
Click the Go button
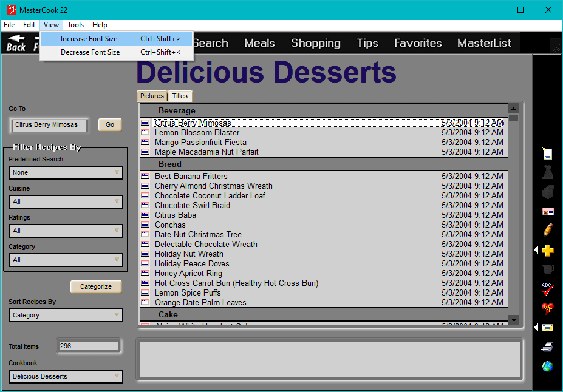pos(110,124)
